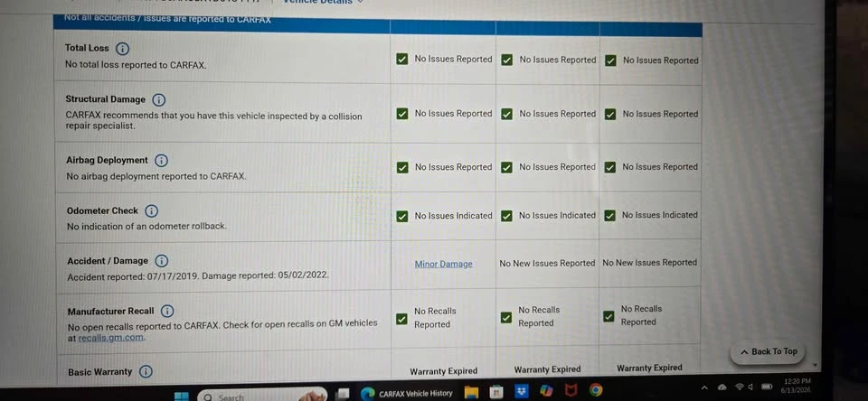Click the Basic Warranty info icon
868x401 pixels.
coord(145,372)
